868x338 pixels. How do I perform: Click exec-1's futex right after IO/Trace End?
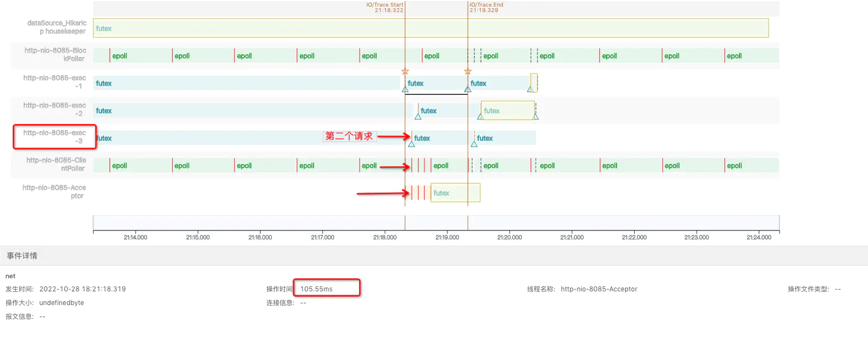[x=499, y=83]
